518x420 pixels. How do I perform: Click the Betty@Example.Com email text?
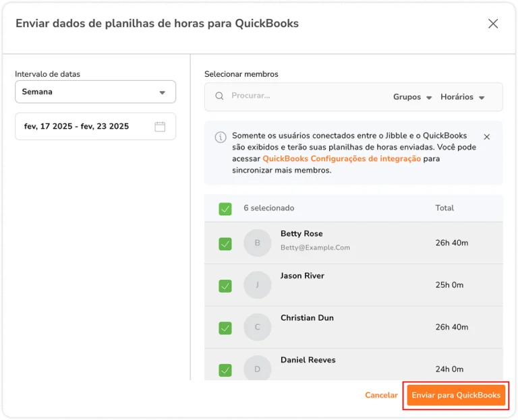coord(315,247)
